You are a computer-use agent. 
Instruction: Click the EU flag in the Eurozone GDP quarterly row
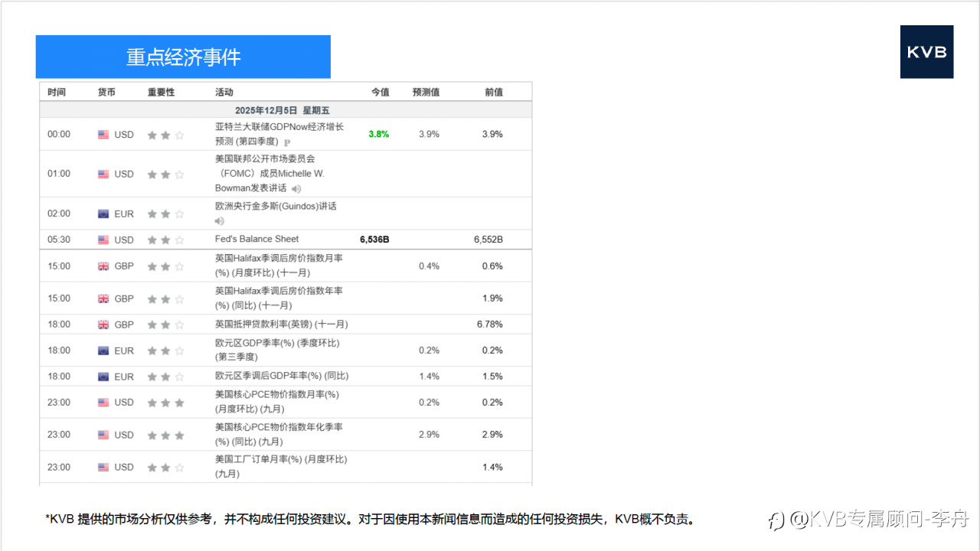pos(103,350)
